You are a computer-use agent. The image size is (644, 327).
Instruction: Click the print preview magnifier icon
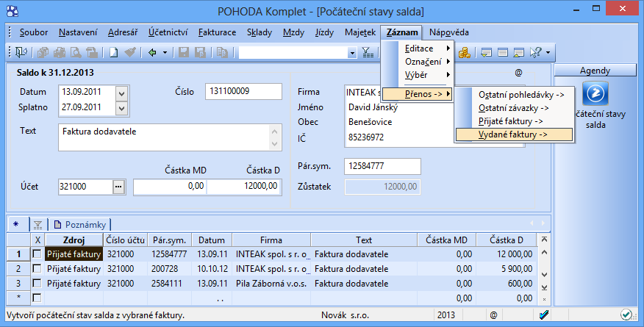[76, 52]
